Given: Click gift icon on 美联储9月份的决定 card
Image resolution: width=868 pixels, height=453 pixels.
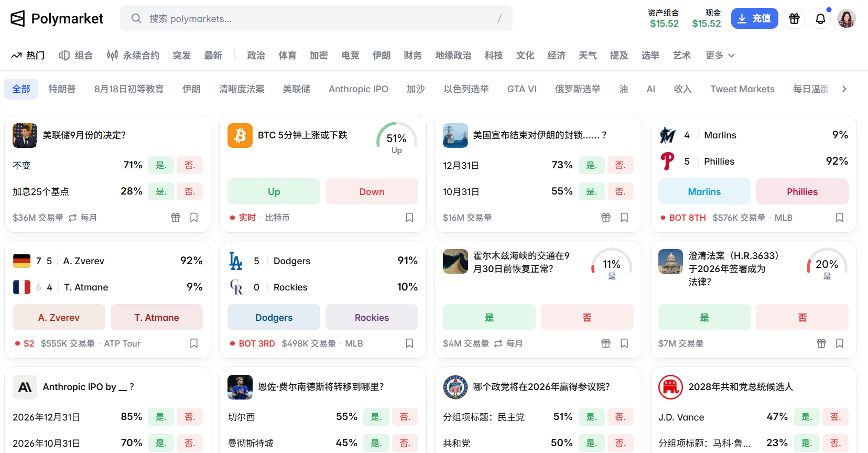Looking at the screenshot, I should [x=176, y=218].
